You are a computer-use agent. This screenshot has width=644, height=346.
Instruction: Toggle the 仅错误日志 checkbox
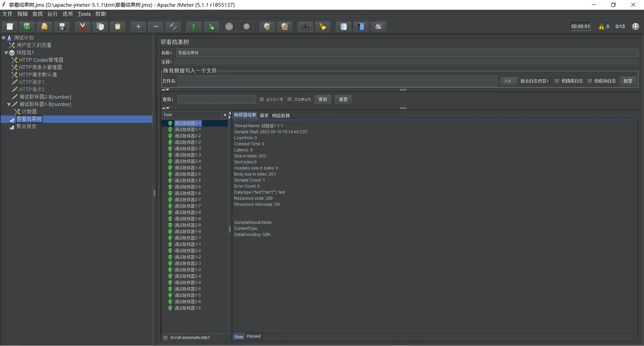[x=557, y=81]
